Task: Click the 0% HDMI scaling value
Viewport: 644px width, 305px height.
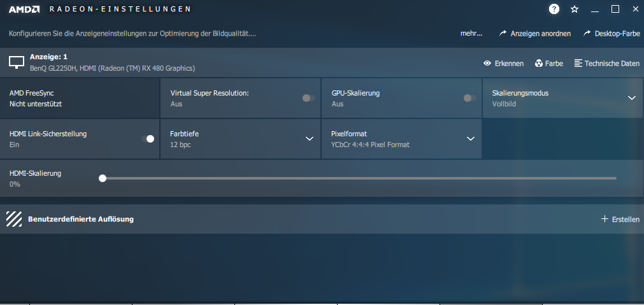Action: pyautogui.click(x=15, y=184)
